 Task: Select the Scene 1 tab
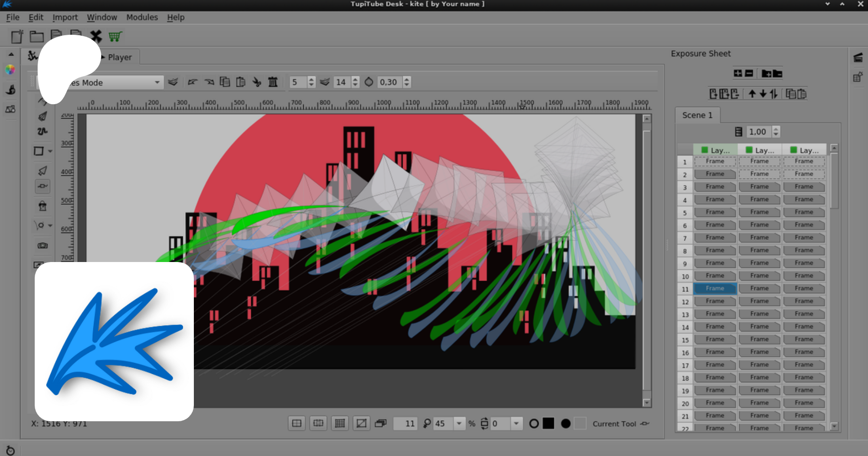point(697,115)
